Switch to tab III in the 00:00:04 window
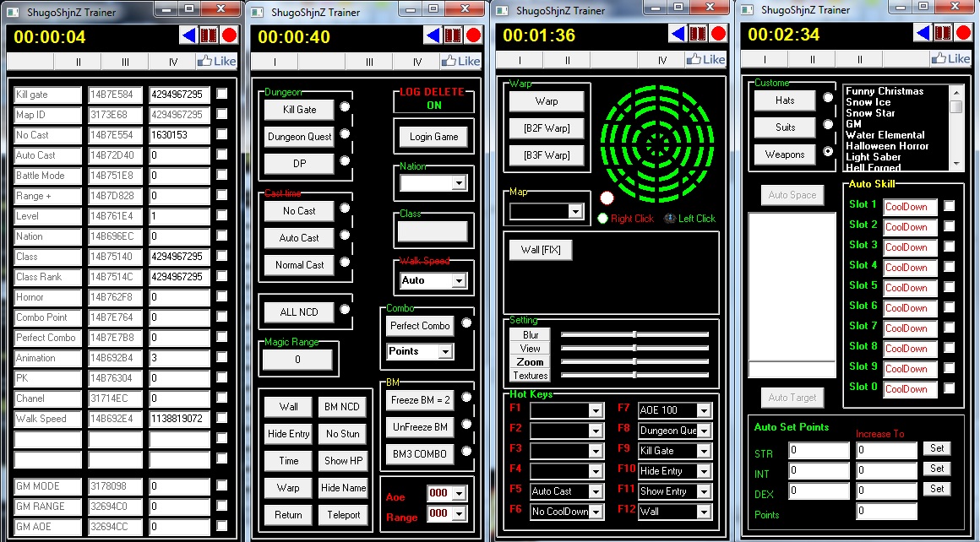980x542 pixels. pyautogui.click(x=126, y=62)
